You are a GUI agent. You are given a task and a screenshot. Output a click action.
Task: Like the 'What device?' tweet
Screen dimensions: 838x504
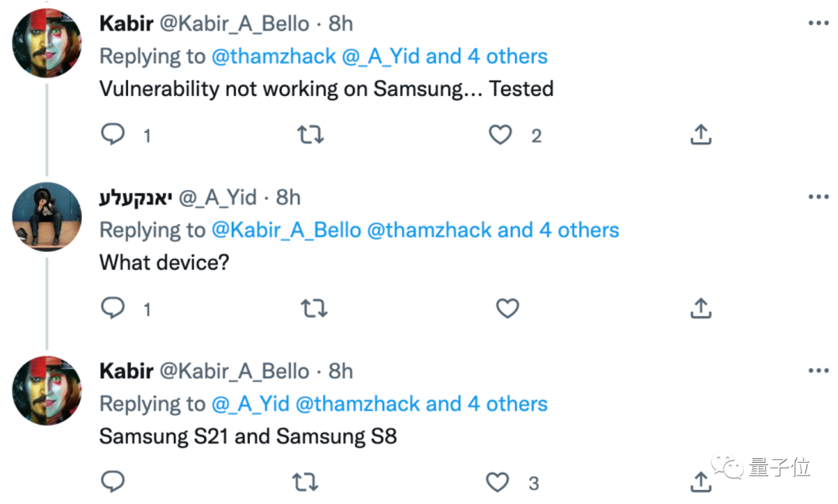click(x=507, y=309)
